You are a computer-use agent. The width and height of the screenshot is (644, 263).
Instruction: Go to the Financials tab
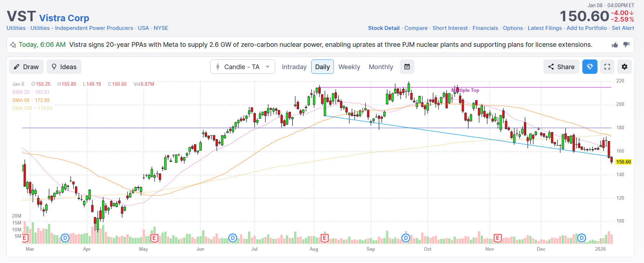[x=485, y=28]
